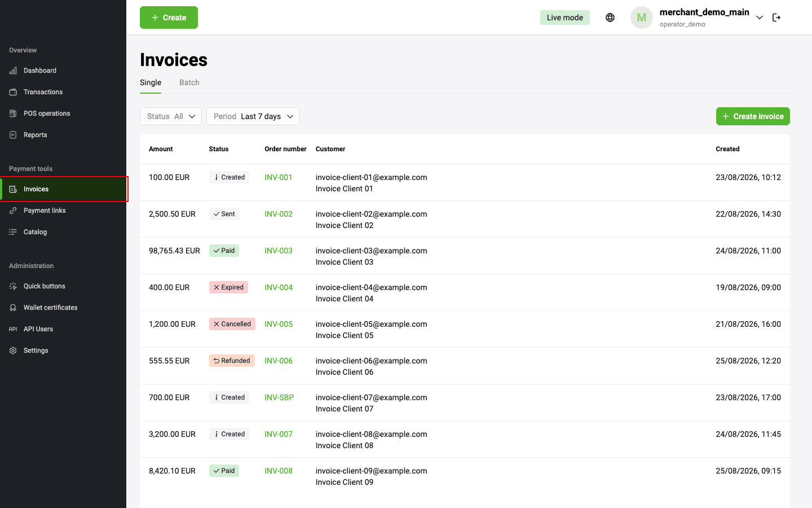Expand the merchant_demo_main account chevron

760,17
